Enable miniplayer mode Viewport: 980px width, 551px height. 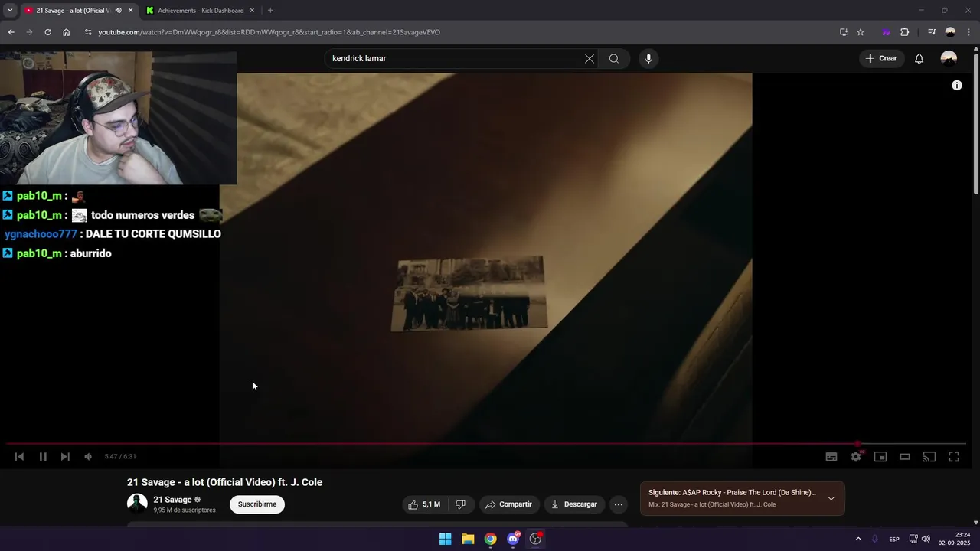(x=880, y=457)
